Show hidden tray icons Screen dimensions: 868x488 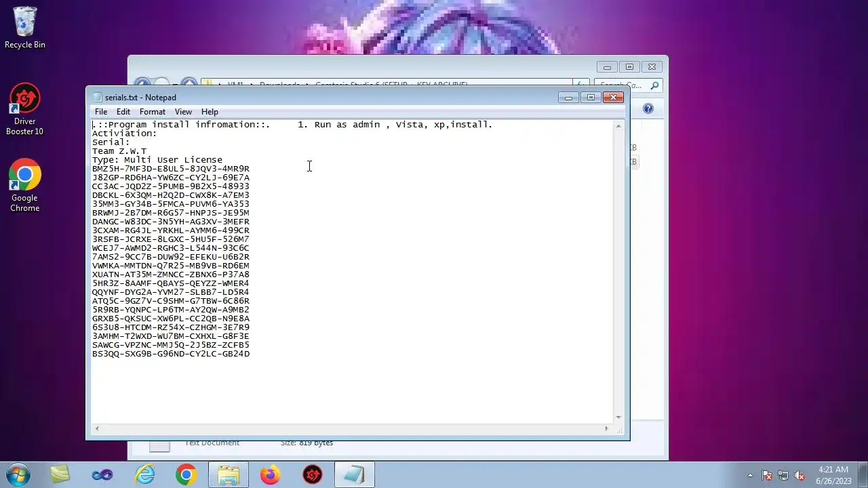[750, 476]
